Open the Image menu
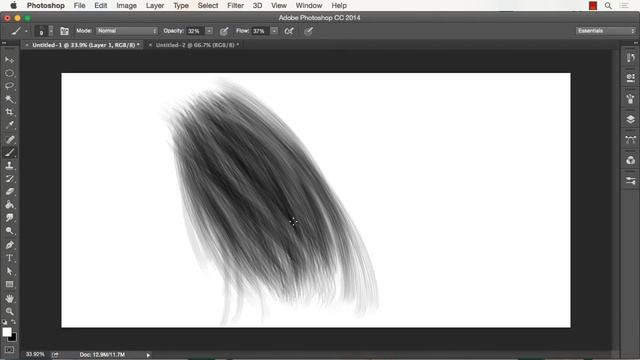640x360 pixels. click(127, 6)
